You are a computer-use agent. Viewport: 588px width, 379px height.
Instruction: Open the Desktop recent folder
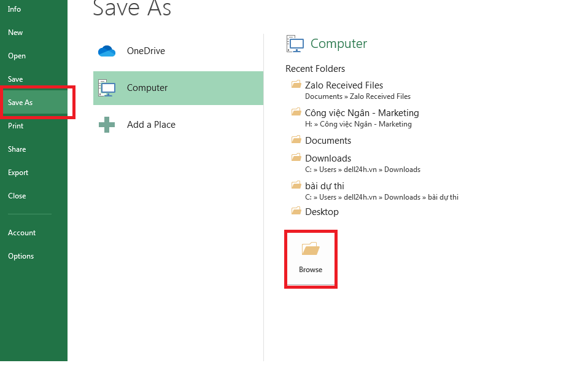coord(322,212)
